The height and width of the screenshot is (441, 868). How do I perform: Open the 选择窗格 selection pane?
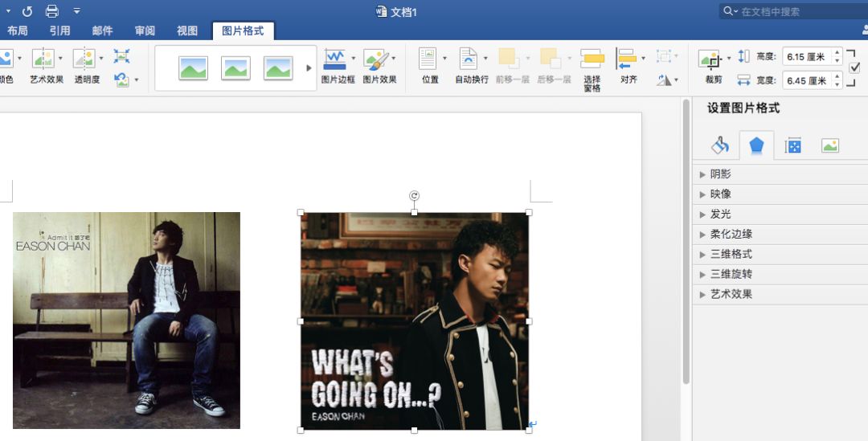pyautogui.click(x=592, y=69)
